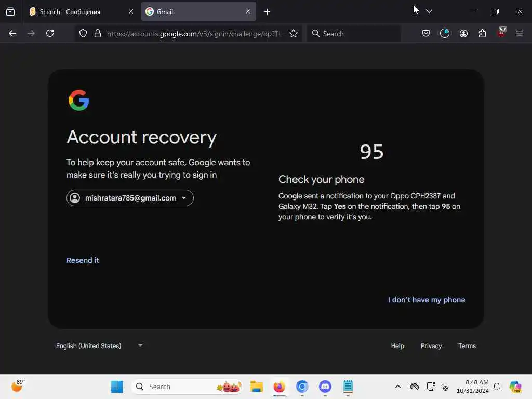
Task: Switch to Firefox in the taskbar
Action: coord(279,387)
